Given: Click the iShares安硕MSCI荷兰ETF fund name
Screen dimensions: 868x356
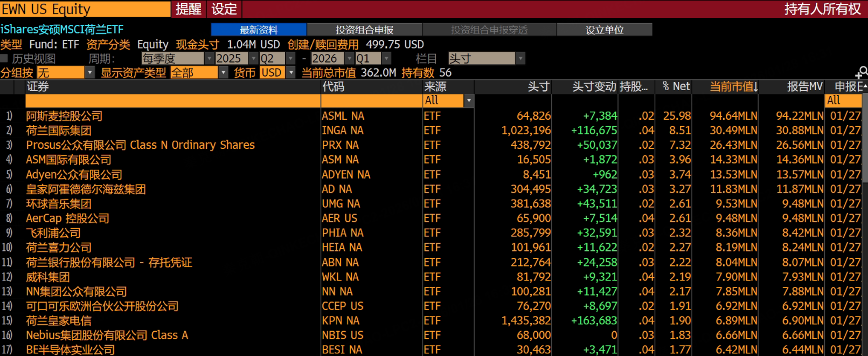Looking at the screenshot, I should [62, 30].
